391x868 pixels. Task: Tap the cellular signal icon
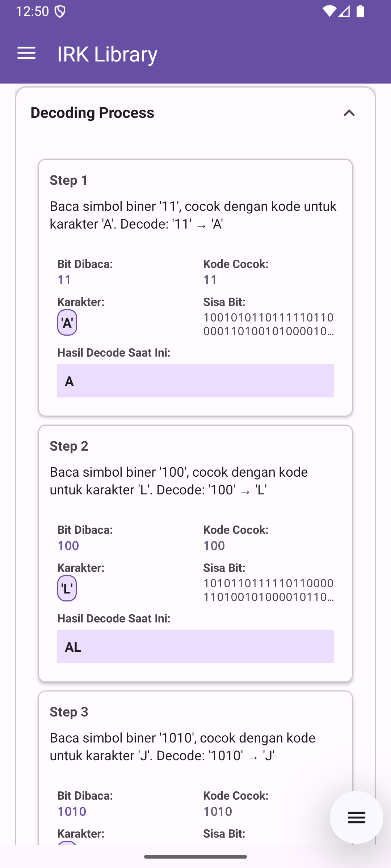pyautogui.click(x=344, y=11)
